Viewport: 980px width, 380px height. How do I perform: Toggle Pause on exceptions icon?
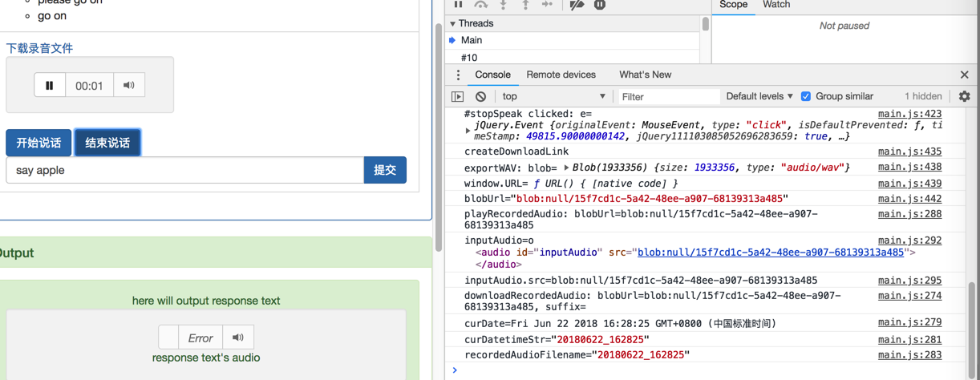[x=600, y=4]
